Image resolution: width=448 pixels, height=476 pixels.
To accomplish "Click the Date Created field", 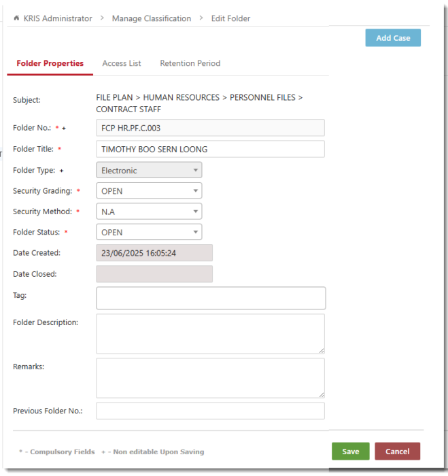I will click(x=154, y=253).
